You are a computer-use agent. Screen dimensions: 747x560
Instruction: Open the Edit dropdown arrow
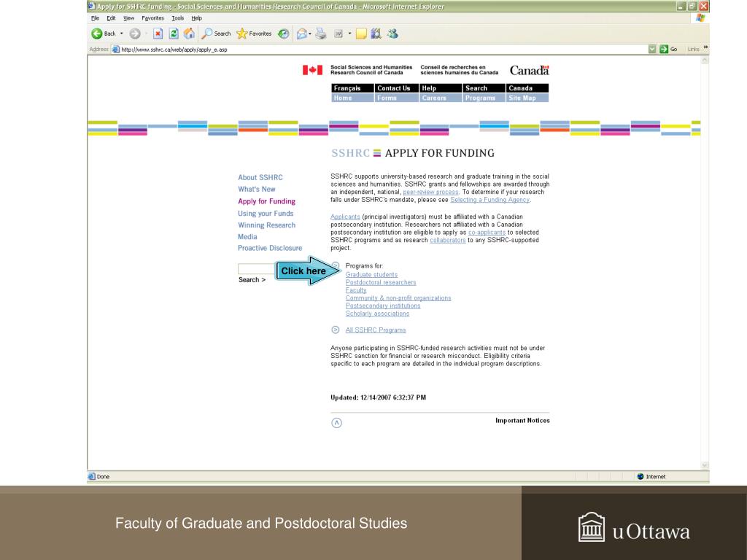click(349, 34)
